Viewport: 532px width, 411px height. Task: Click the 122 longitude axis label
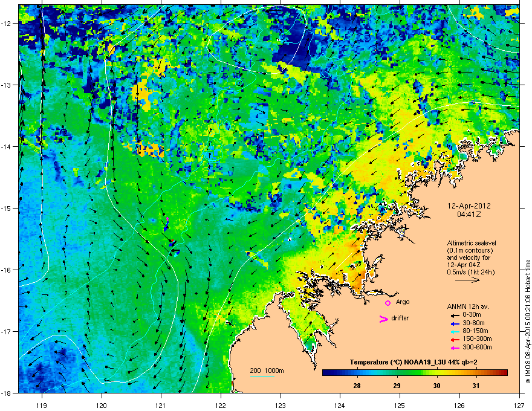221,405
